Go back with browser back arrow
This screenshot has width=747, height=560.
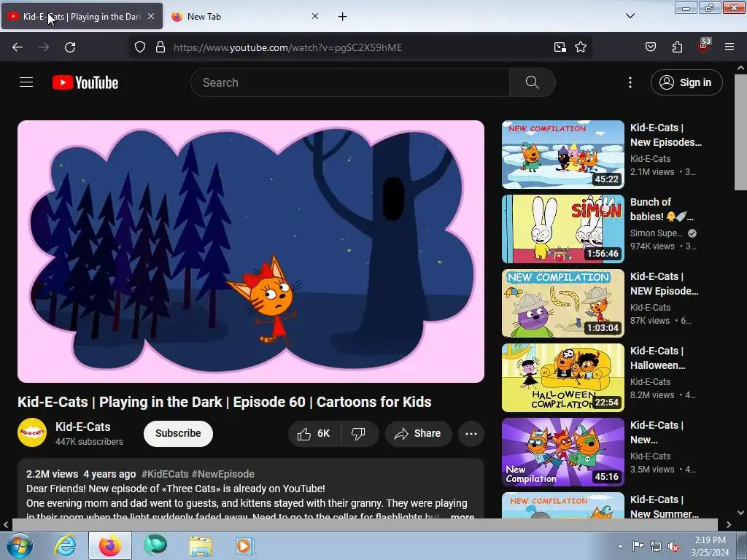(18, 47)
